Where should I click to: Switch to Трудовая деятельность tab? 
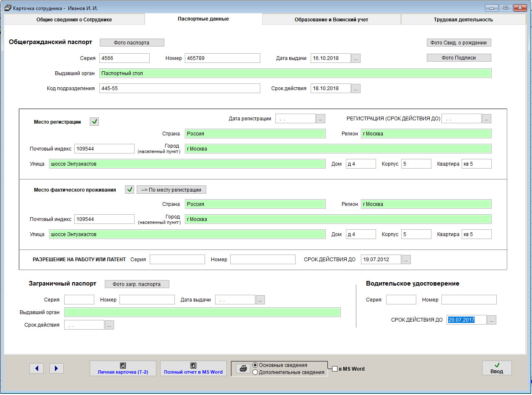point(463,19)
